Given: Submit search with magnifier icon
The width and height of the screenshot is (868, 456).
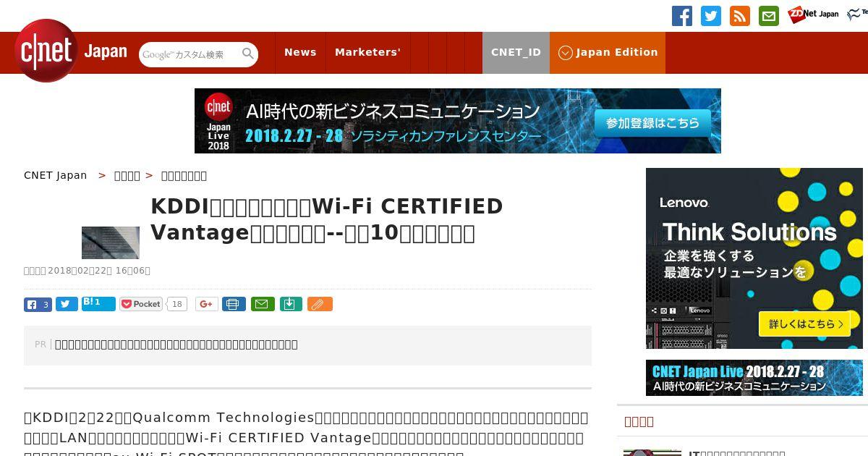Looking at the screenshot, I should click(x=248, y=54).
